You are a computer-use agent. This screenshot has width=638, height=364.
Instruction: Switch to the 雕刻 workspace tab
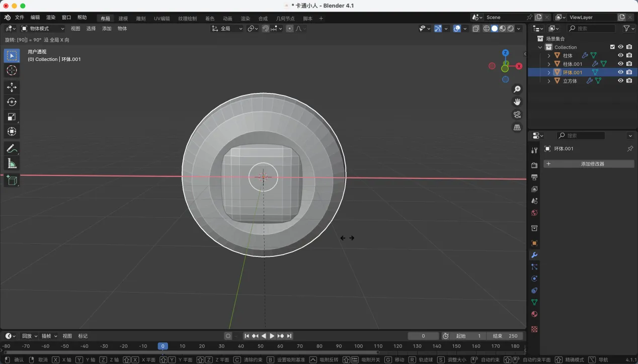(x=141, y=19)
